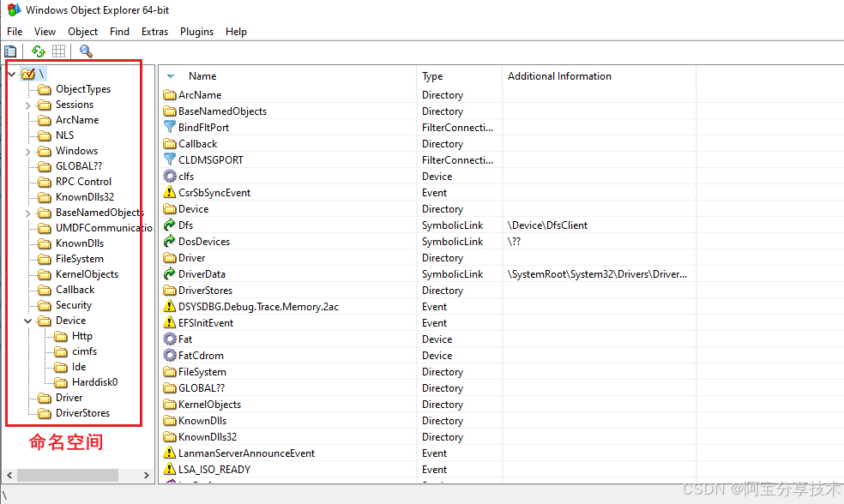
Task: Select Http under Device in tree
Action: tap(82, 336)
